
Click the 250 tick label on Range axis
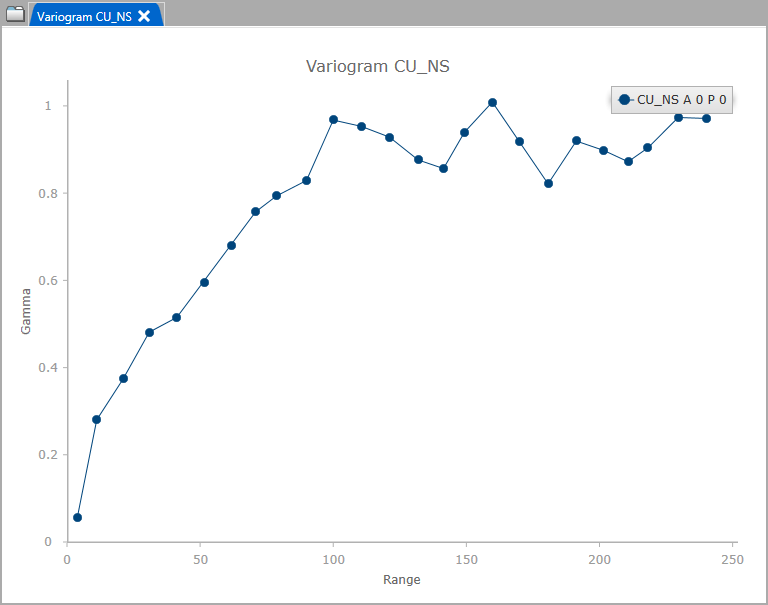coord(733,558)
